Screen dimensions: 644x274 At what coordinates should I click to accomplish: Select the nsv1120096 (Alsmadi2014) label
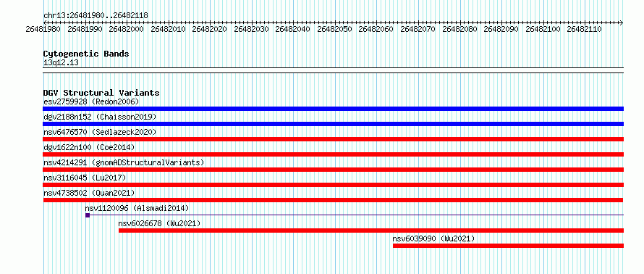pos(137,208)
